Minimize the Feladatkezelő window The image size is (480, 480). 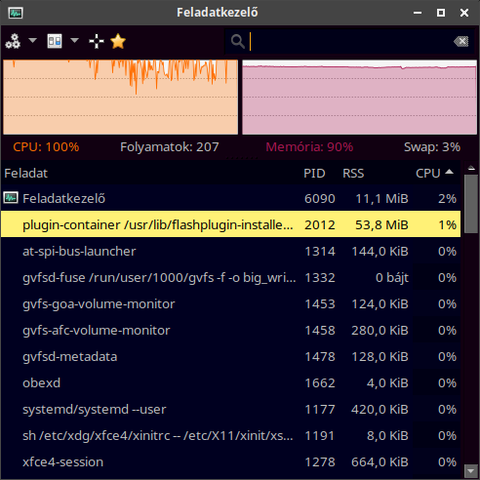[x=418, y=13]
